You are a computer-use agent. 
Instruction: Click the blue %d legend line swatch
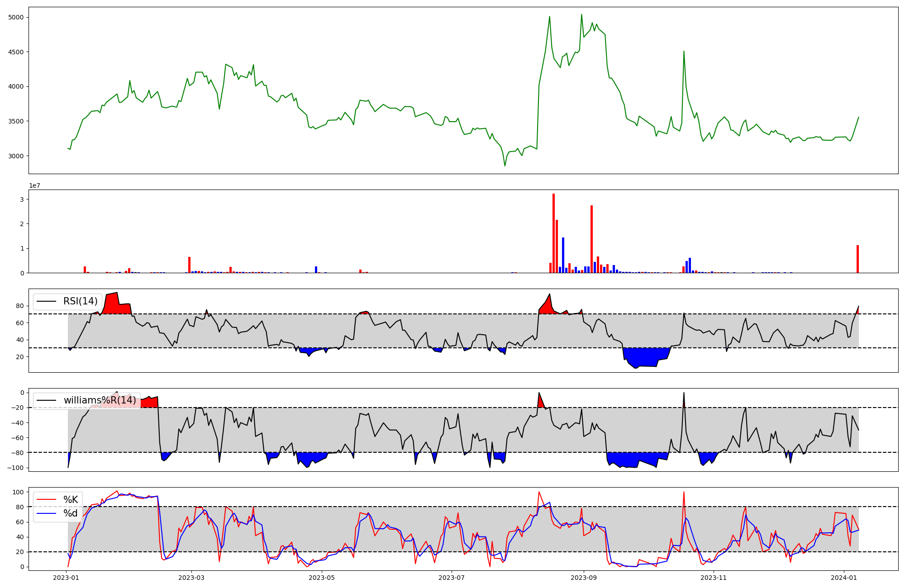click(47, 513)
